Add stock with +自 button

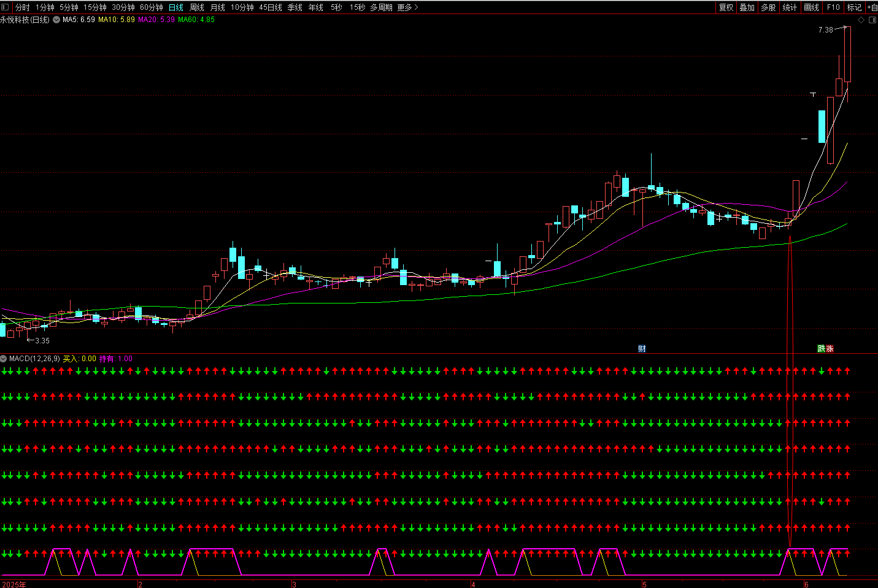pyautogui.click(x=872, y=7)
